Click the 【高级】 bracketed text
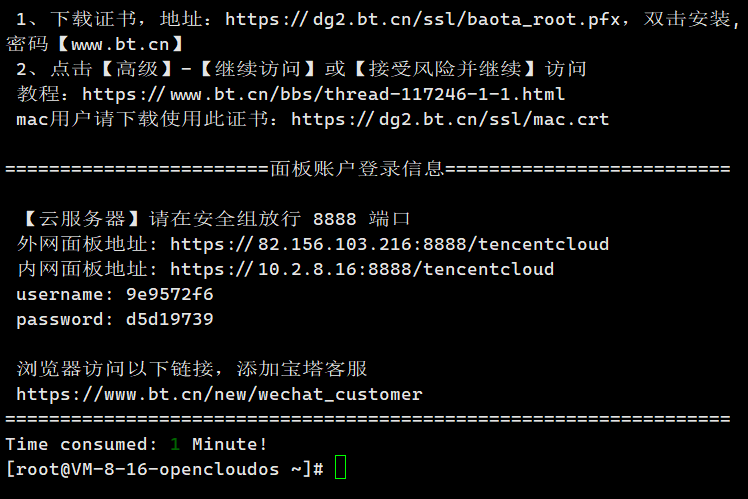The height and width of the screenshot is (499, 748). tap(137, 69)
